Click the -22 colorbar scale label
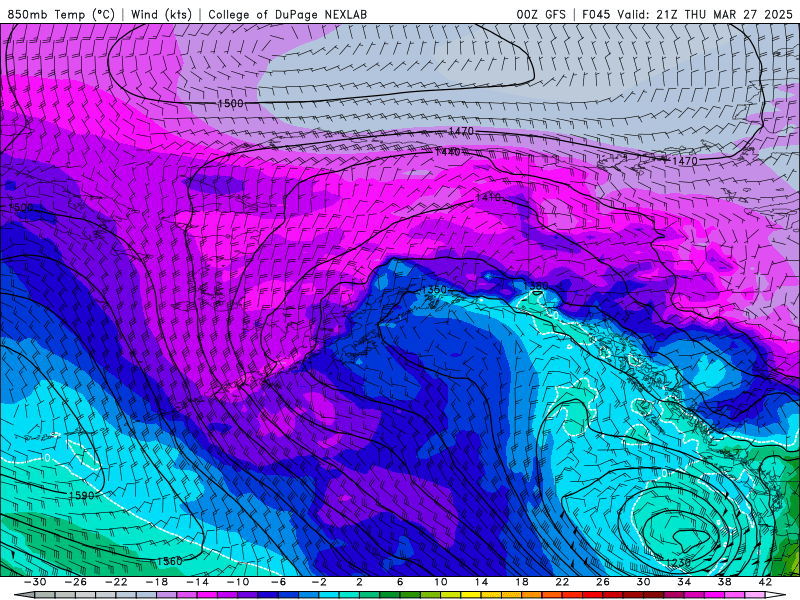This screenshot has width=800, height=600. pyautogui.click(x=117, y=582)
